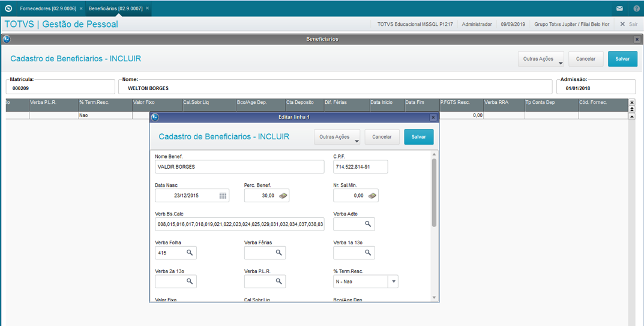Open lookup search for Verba 2a 13o

point(190,281)
